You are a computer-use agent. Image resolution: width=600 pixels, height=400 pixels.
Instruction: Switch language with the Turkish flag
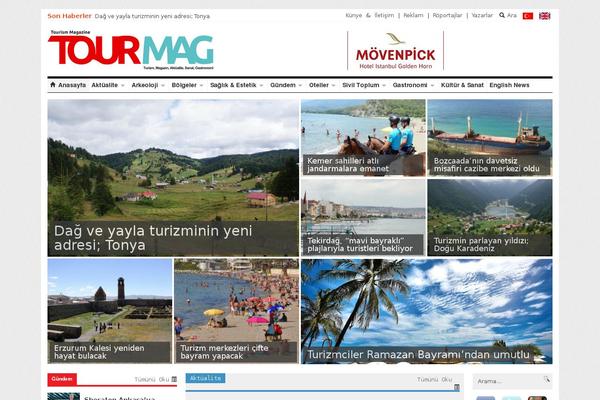coord(528,16)
